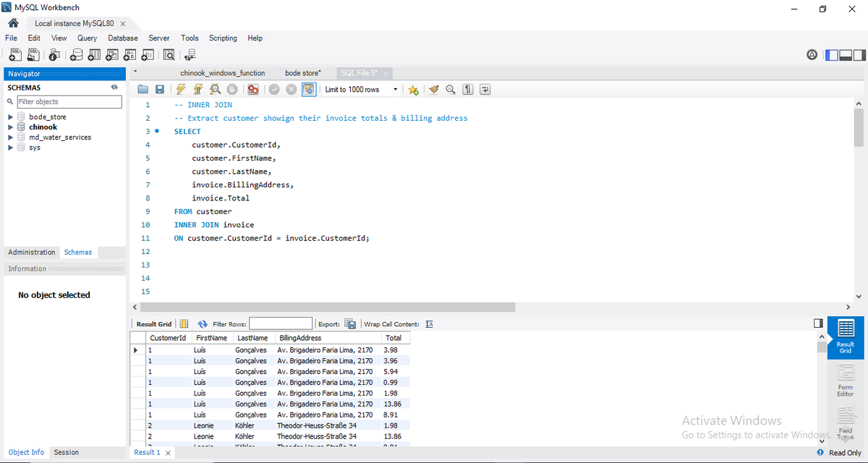
Task: Select the Result Grid view button
Action: (846, 338)
